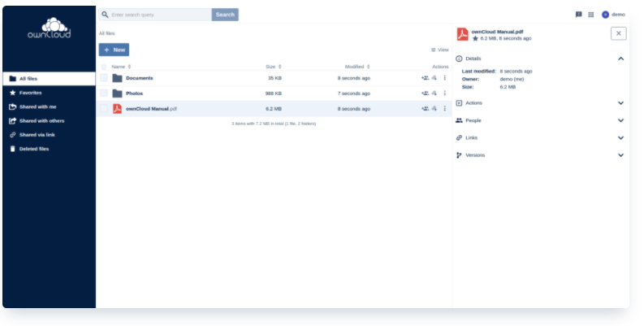
Task: Add people to Photos folder
Action: [425, 93]
